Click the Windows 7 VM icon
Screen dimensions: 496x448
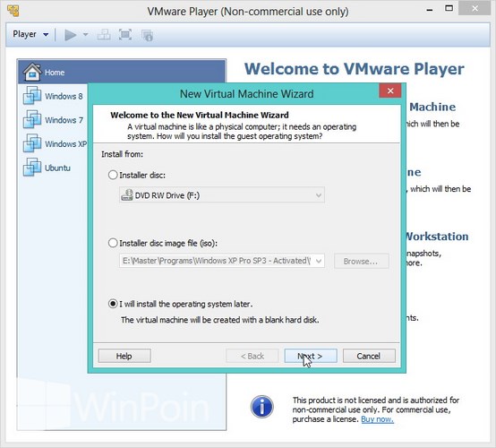32,120
